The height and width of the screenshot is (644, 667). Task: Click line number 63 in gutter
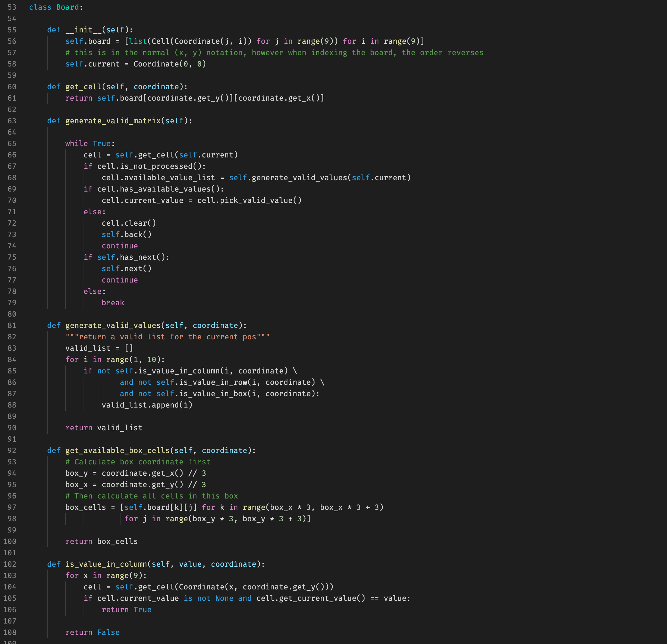coord(12,121)
